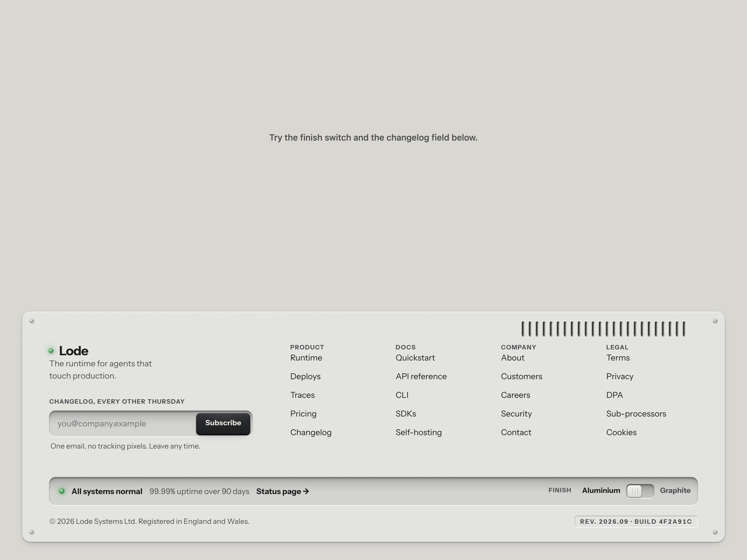Toggle the finish switch to Graphite
This screenshot has height=560, width=747.
(640, 491)
